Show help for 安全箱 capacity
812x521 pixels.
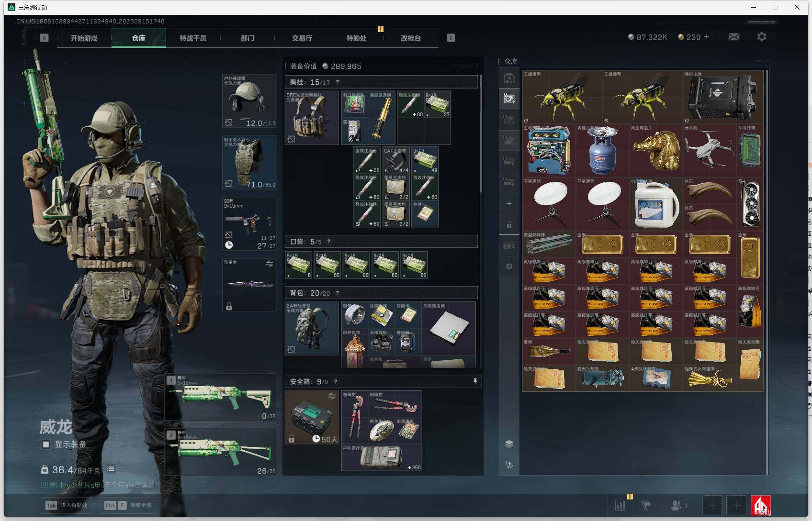pos(336,381)
